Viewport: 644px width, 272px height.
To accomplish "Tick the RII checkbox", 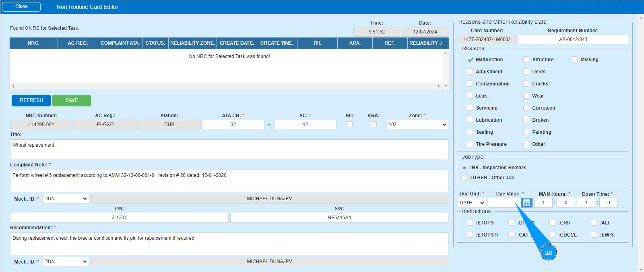I will tap(349, 125).
